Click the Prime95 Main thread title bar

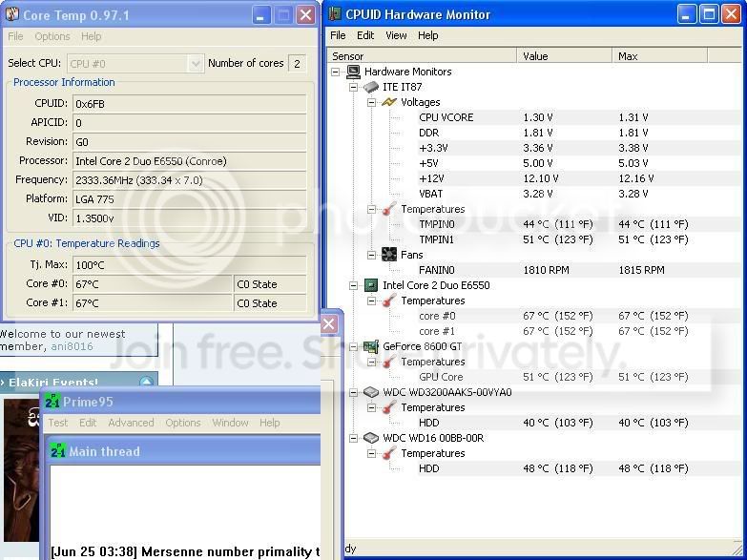pos(183,451)
